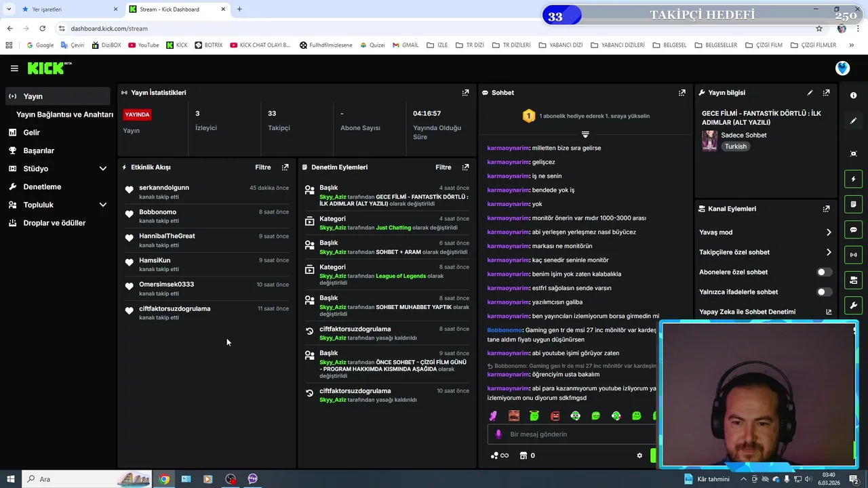Open the Chrome tab search dropdown
The width and height of the screenshot is (868, 488).
point(9,9)
